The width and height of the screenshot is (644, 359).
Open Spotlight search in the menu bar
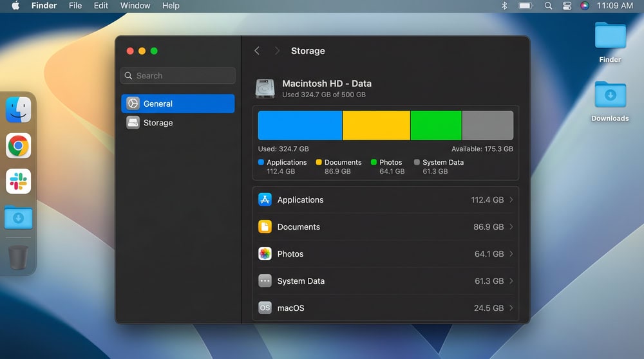tap(548, 6)
